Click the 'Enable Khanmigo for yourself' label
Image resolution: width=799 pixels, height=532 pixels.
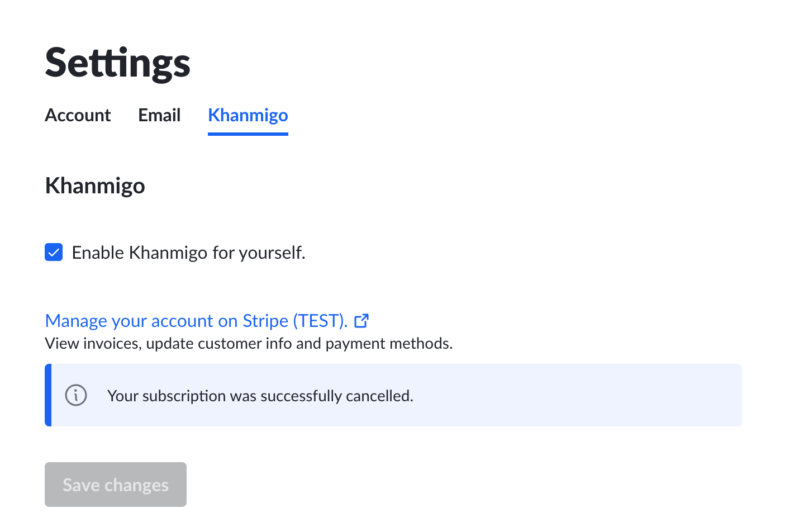coord(188,253)
